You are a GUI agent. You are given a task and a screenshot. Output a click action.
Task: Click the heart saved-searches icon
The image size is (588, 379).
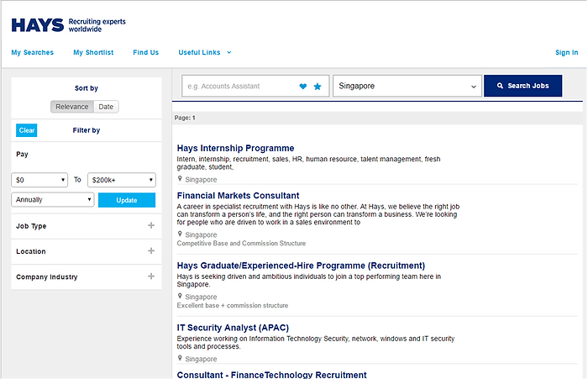[303, 87]
